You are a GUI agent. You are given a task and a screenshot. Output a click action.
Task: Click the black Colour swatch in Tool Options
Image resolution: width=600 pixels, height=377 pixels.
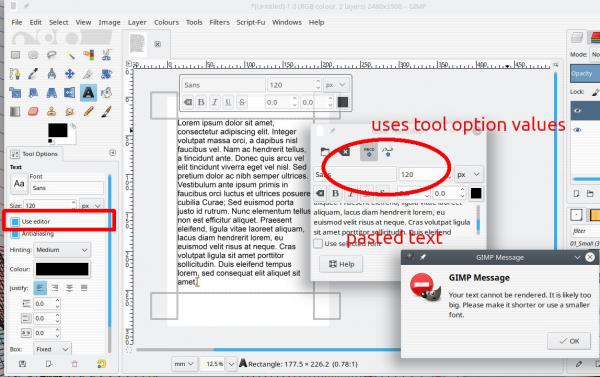[62, 269]
